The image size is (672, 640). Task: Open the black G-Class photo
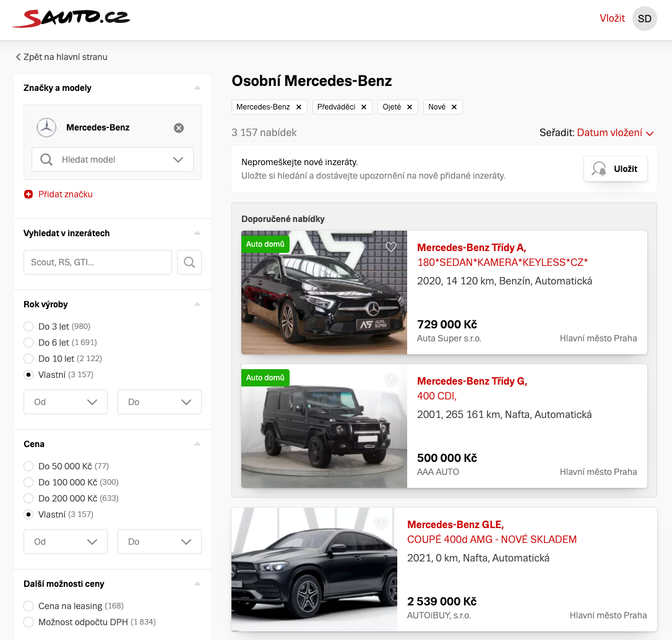324,426
